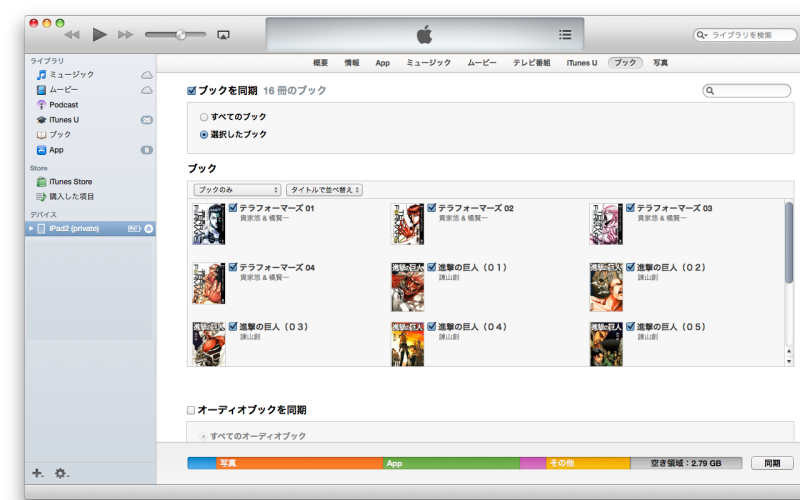Click the add playlist plus button
Screen dimensions: 800x500
pos(37,473)
